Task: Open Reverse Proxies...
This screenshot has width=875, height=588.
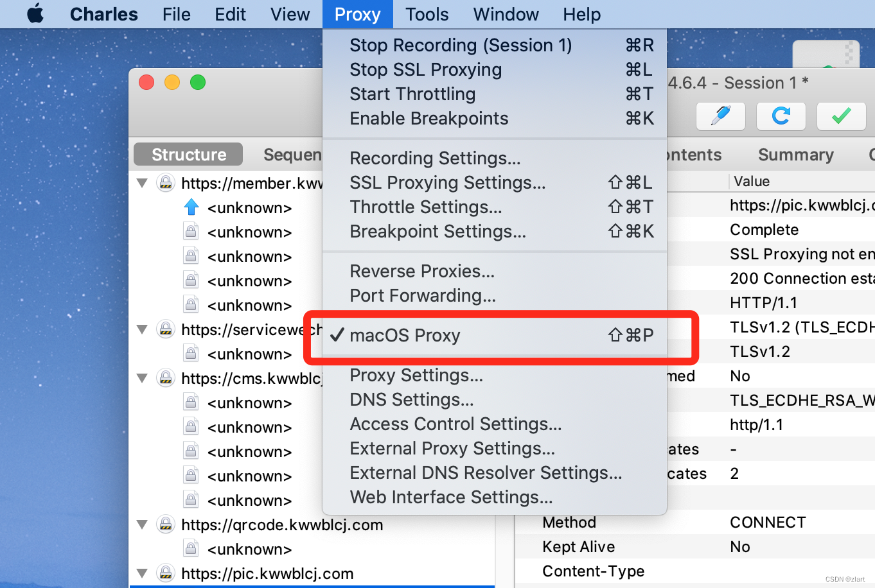Action: [x=495, y=271]
